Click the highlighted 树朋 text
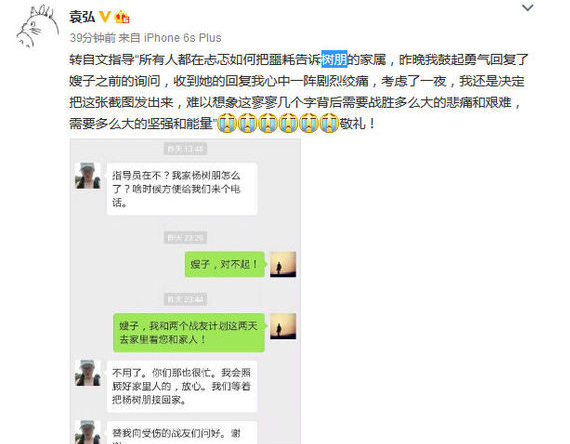 point(334,59)
